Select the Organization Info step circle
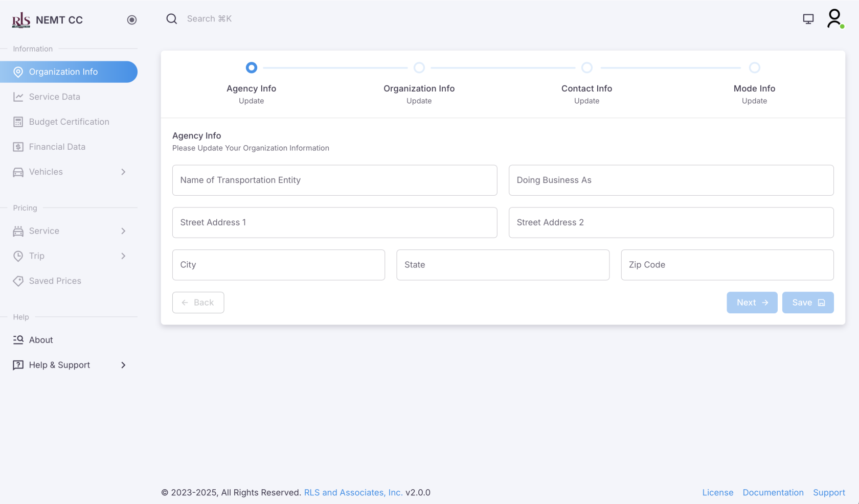The height and width of the screenshot is (504, 859). click(419, 67)
